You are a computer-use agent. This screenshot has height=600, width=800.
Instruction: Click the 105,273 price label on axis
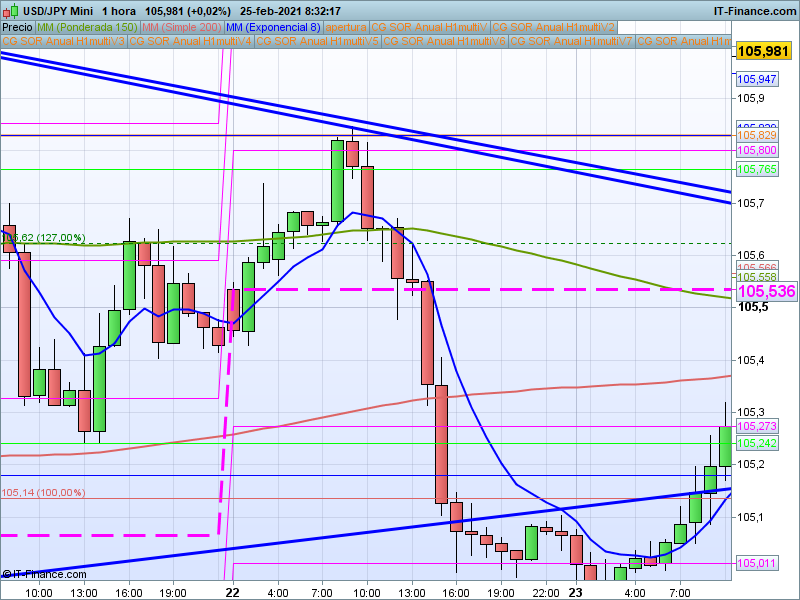tap(757, 427)
